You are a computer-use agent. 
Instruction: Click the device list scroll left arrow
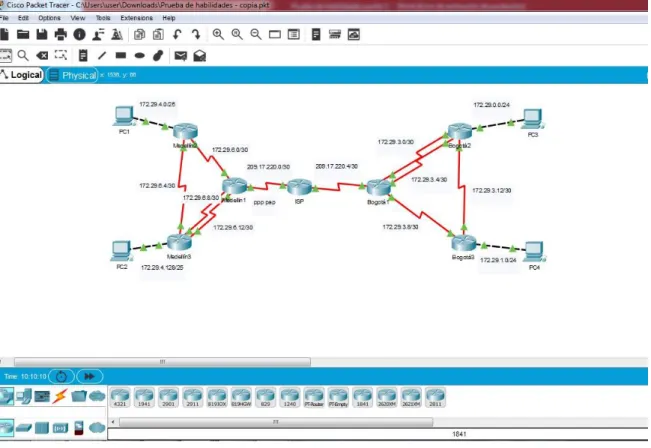pyautogui.click(x=113, y=422)
